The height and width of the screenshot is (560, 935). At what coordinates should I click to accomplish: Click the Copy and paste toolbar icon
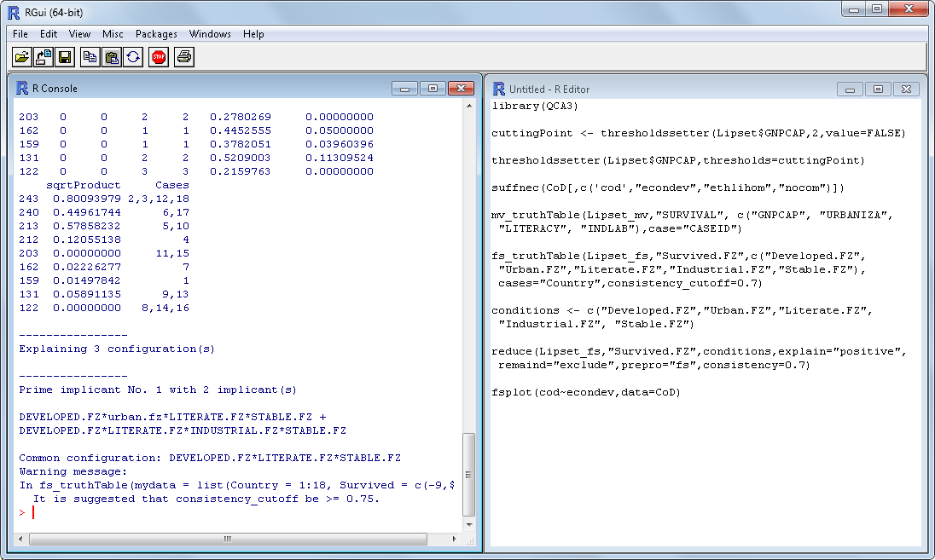[134, 57]
